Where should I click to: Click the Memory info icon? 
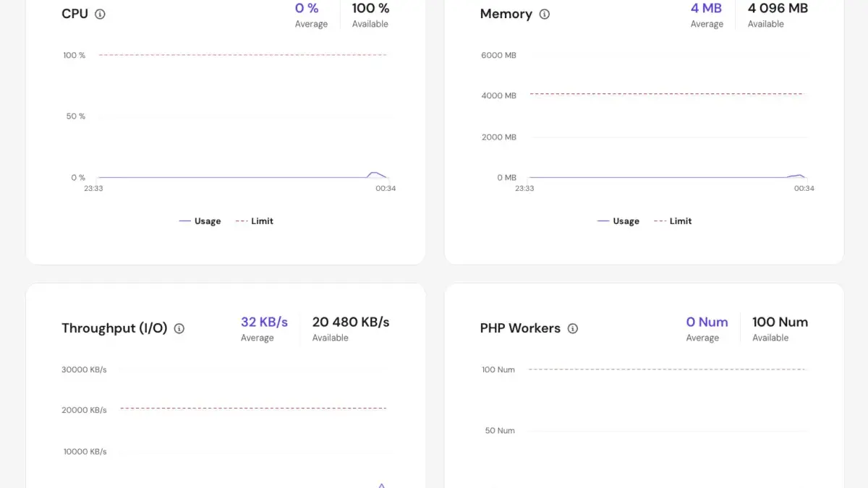pyautogui.click(x=545, y=14)
